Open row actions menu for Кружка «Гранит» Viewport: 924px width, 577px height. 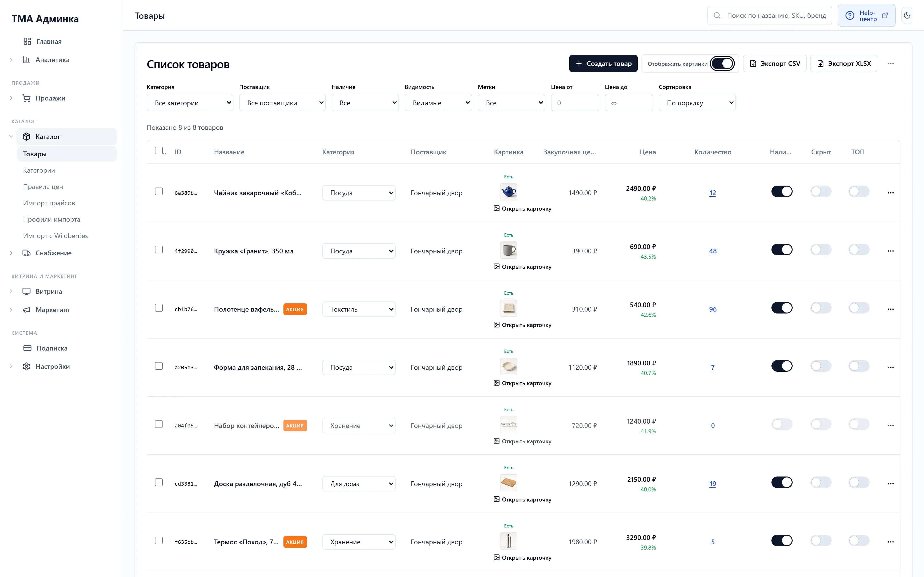(890, 251)
